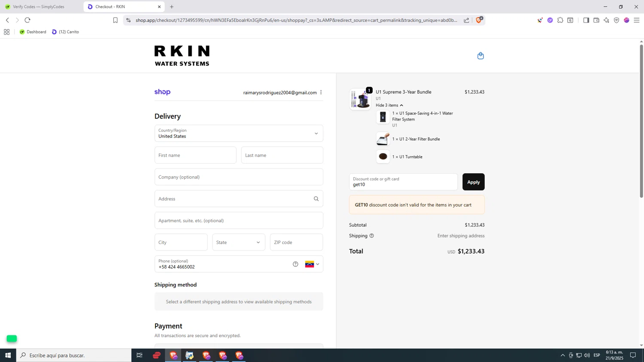Open (12) Carrito bookmark

click(x=65, y=32)
